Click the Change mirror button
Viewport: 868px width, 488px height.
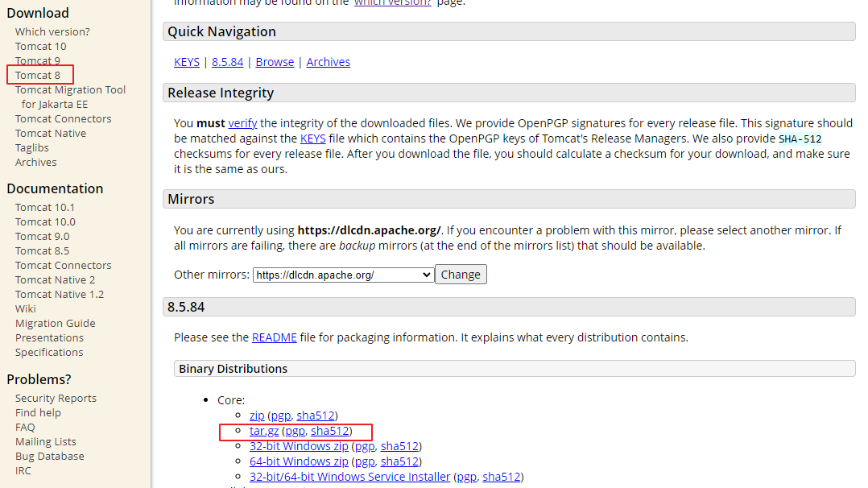[461, 274]
